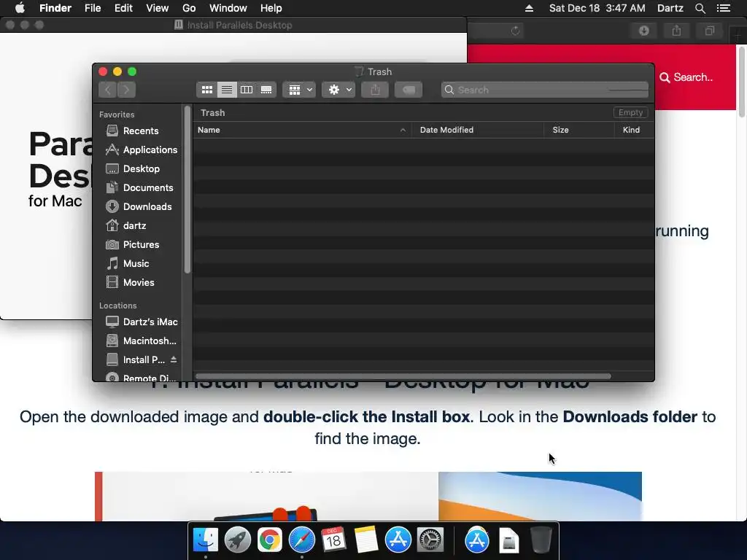Click the Safari page vertical scrollbar
747x560 pixels.
coord(742,82)
